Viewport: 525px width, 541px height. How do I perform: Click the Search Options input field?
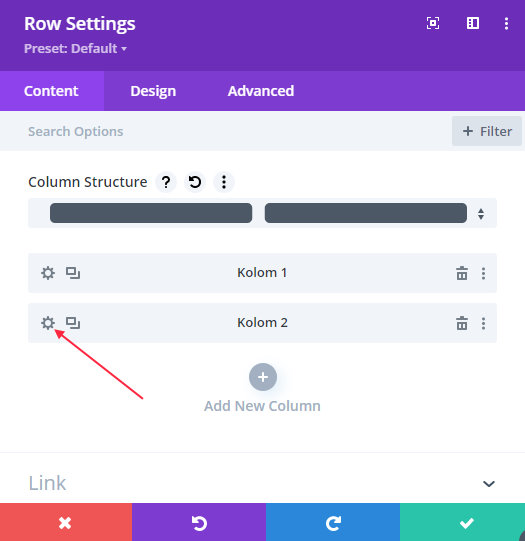(224, 131)
